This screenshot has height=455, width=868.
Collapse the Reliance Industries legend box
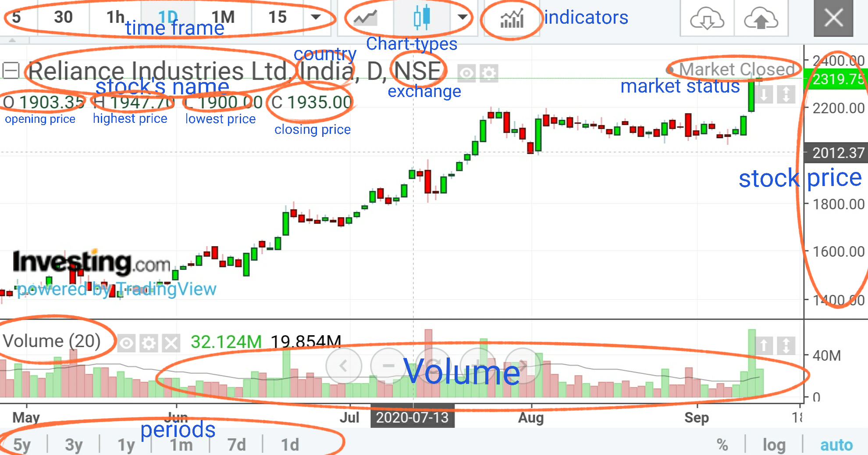coord(11,70)
